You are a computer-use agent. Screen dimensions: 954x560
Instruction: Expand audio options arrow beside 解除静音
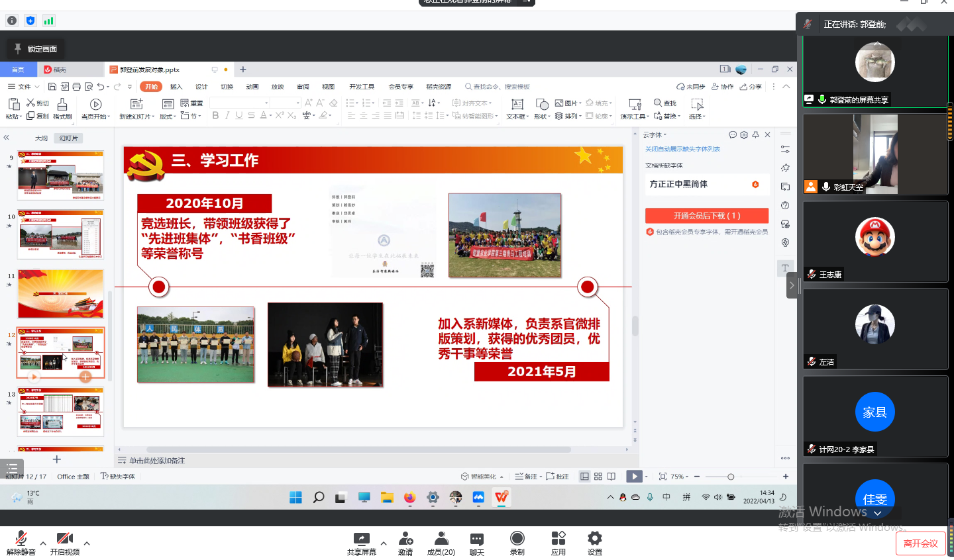point(43,543)
